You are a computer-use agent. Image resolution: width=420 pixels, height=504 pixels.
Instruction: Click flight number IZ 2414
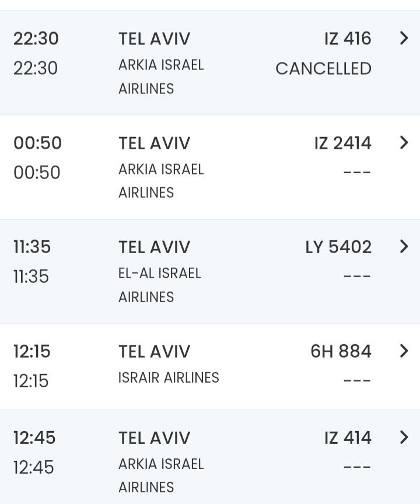[342, 143]
